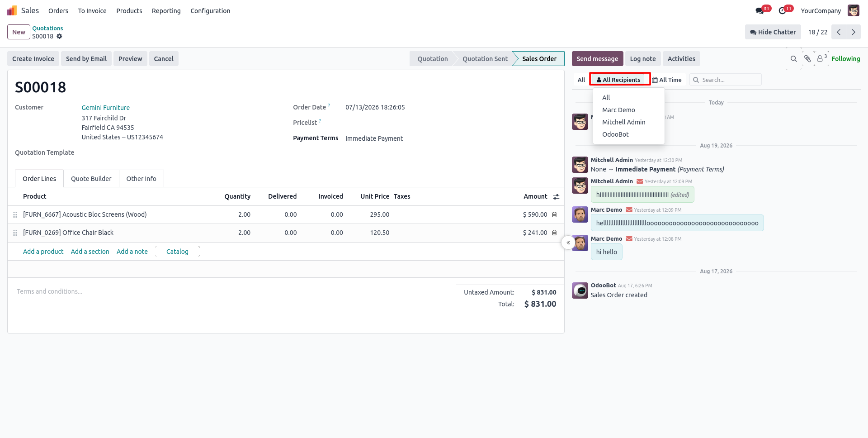The height and width of the screenshot is (438, 868).
Task: Click the gear icon next to S00018
Action: tap(59, 36)
